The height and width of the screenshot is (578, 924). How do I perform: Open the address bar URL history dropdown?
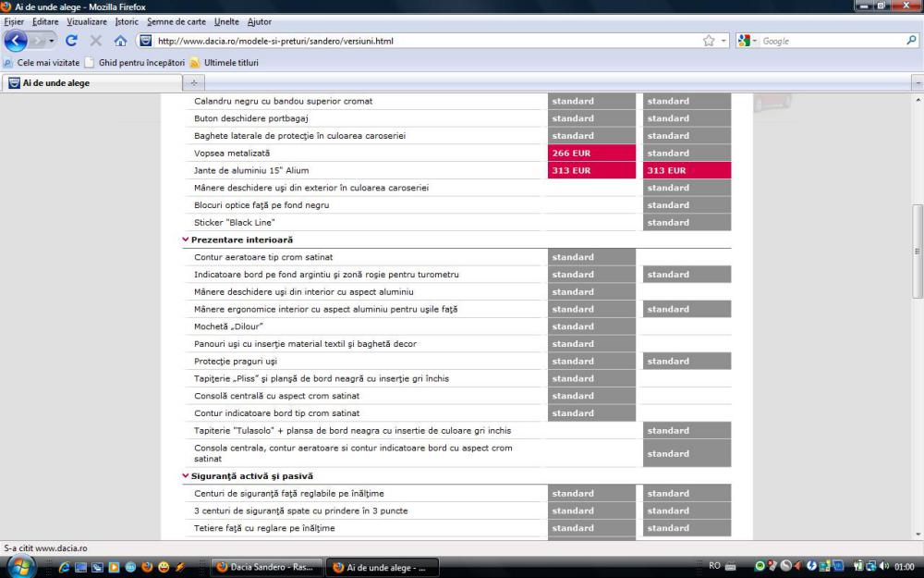point(723,41)
